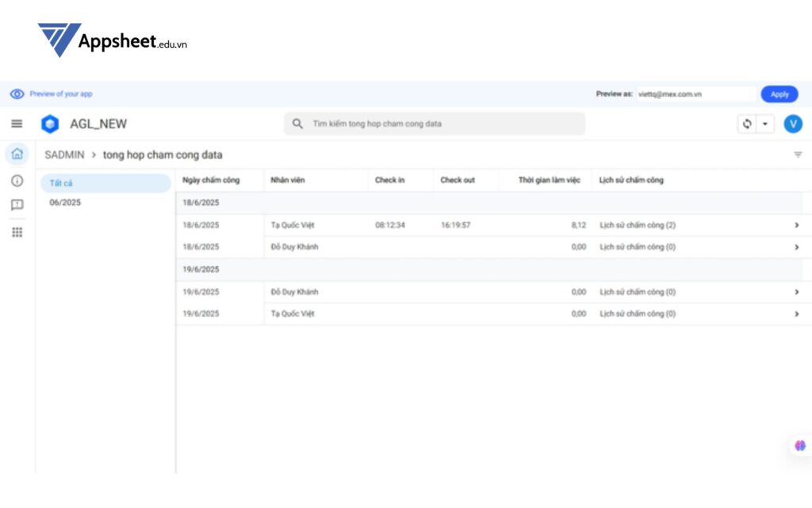Open the info About icon in sidebar
812x508 pixels.
click(x=17, y=181)
